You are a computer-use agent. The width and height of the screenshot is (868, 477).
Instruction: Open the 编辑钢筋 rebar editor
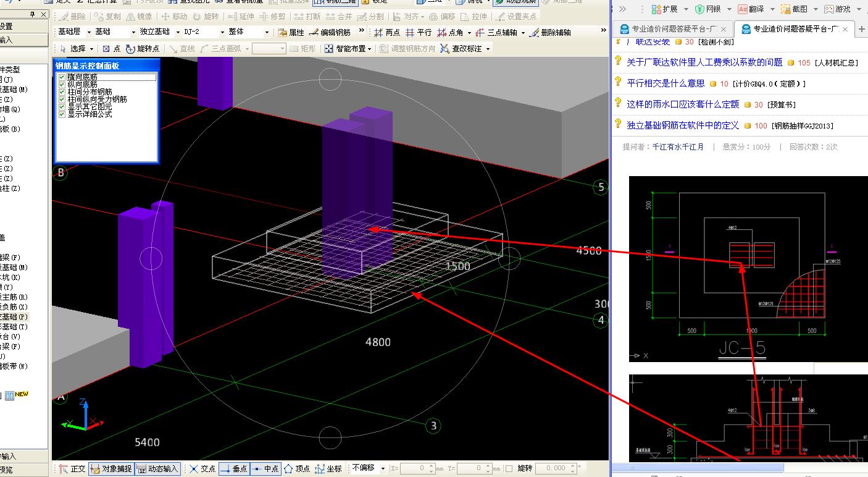coord(330,32)
